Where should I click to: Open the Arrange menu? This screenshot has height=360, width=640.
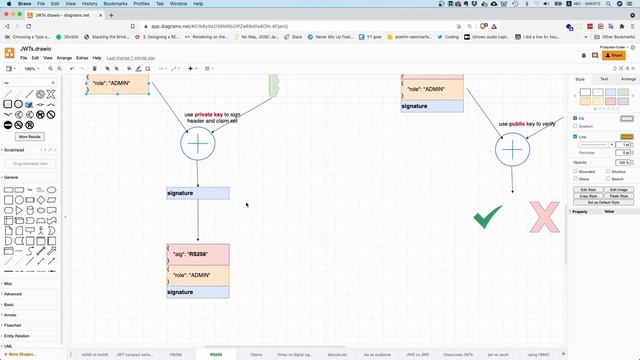(64, 58)
